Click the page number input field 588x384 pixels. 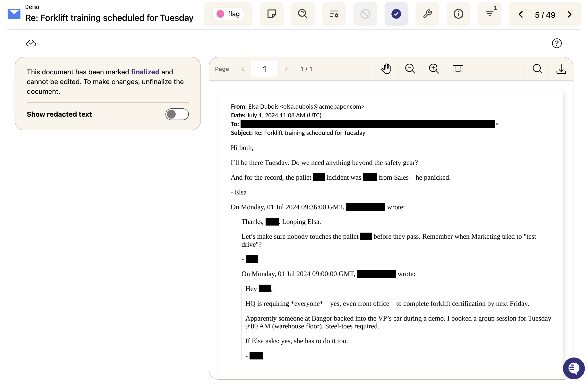[x=264, y=69]
